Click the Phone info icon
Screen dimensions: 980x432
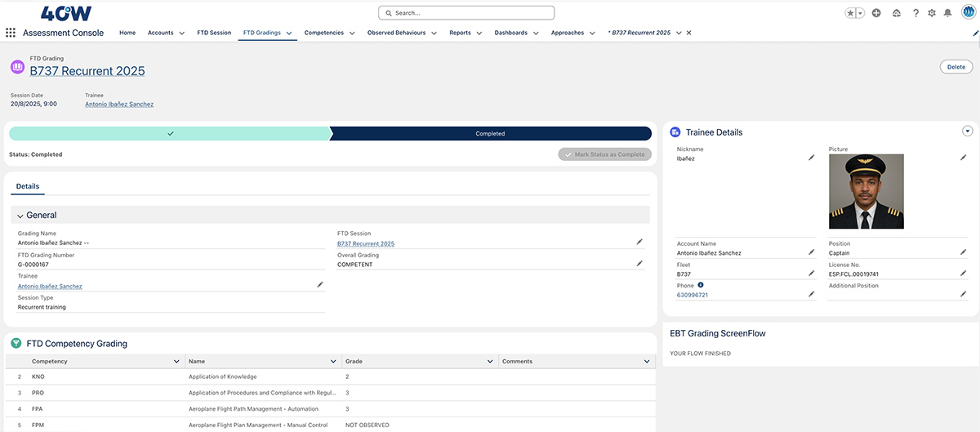pyautogui.click(x=701, y=285)
